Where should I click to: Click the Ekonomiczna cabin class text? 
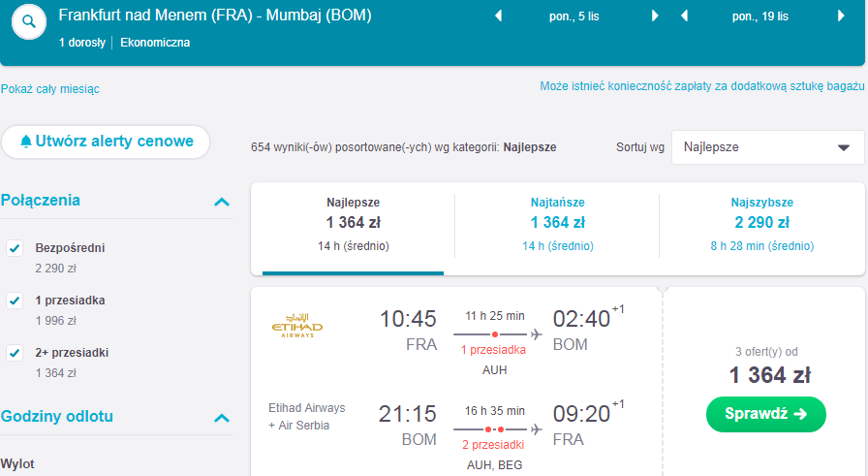coord(155,43)
